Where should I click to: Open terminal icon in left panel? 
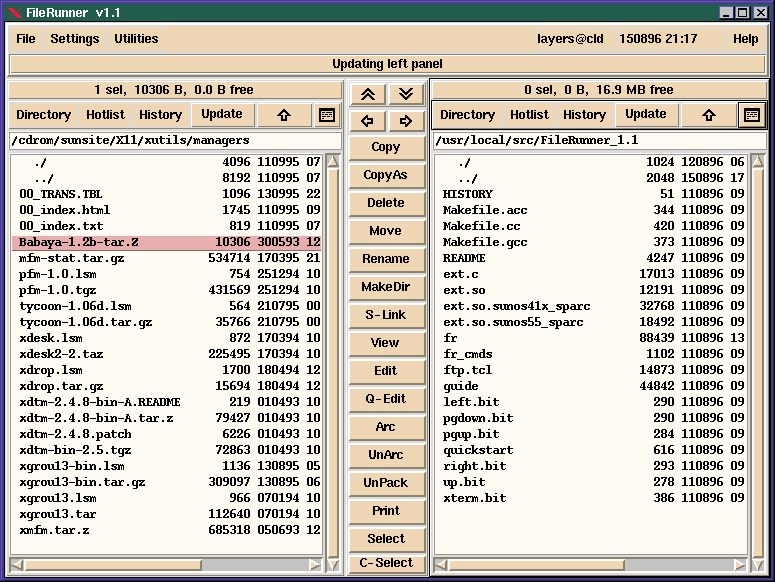pos(326,115)
